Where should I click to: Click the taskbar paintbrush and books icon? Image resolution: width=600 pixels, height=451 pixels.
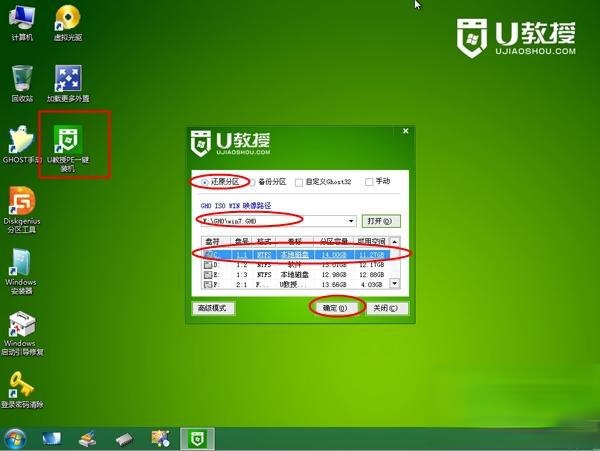(x=88, y=439)
